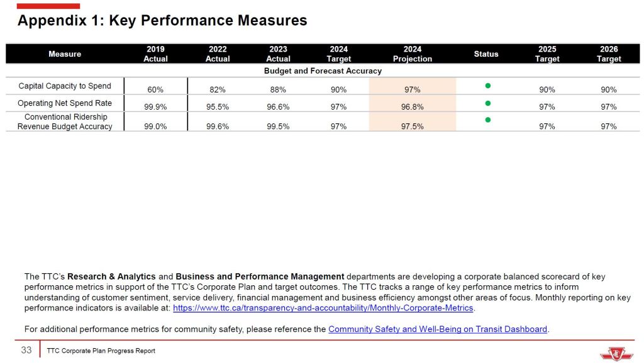Open the Monthly Corporate Metrics link
Image resolution: width=644 pixels, height=364 pixels.
click(323, 308)
